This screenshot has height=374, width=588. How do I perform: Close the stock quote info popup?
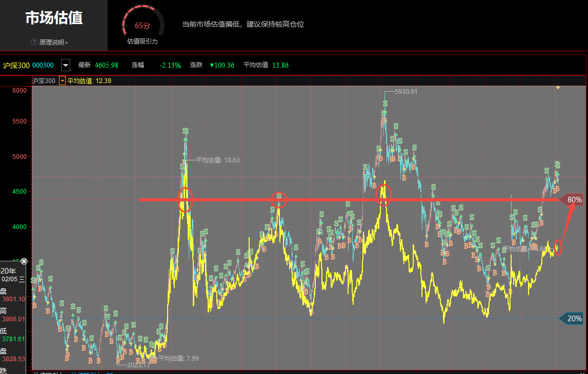[x=24, y=261]
